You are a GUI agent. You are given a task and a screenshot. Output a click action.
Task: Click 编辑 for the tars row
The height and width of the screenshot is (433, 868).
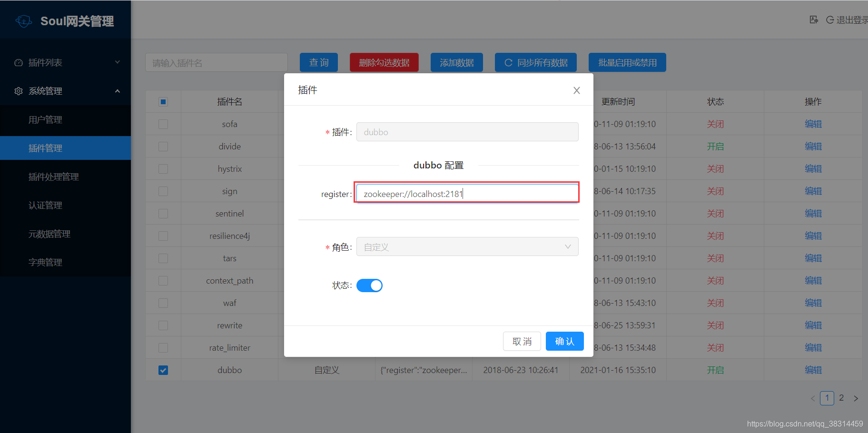[813, 258]
